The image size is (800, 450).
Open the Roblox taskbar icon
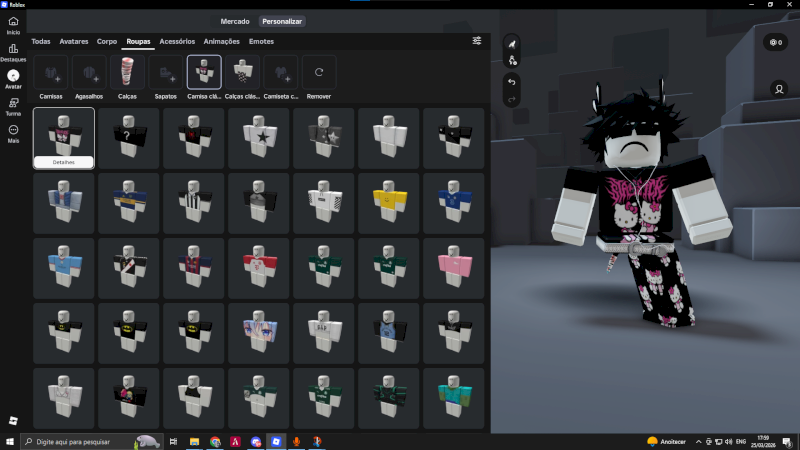pos(276,442)
